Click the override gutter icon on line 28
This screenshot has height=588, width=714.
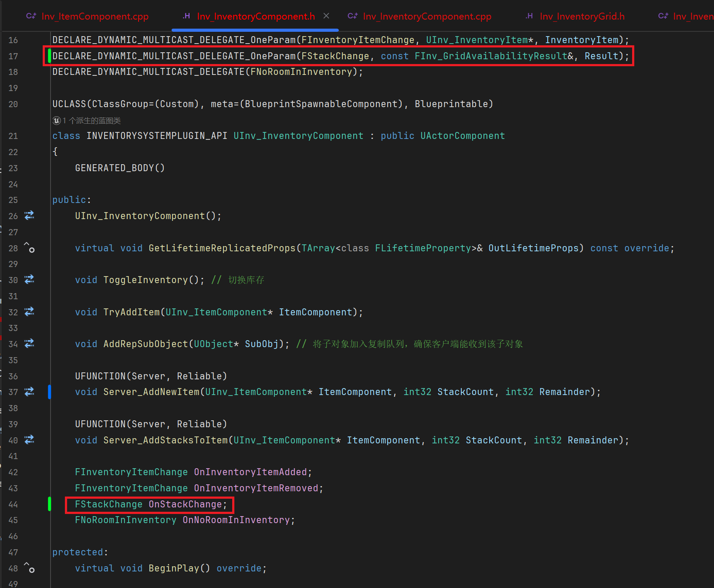coord(29,248)
